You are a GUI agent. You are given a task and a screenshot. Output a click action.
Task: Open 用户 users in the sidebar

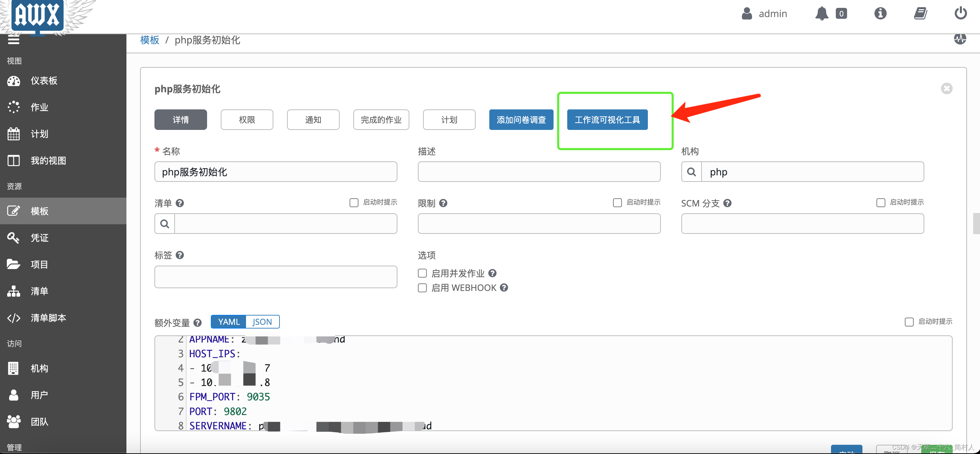click(x=63, y=395)
